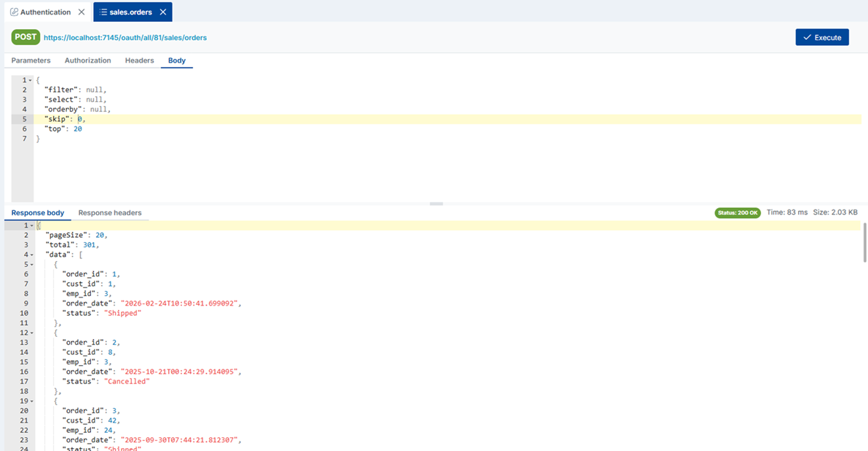Collapse the order_id 2 object fold arrow
The image size is (868, 451).
point(31,332)
